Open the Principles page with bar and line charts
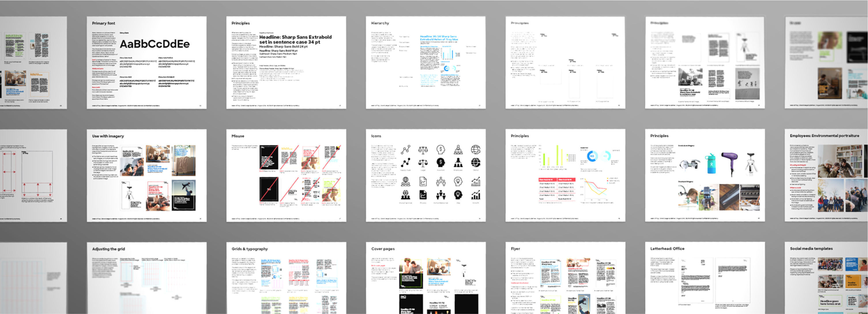The image size is (868, 314). point(565,176)
